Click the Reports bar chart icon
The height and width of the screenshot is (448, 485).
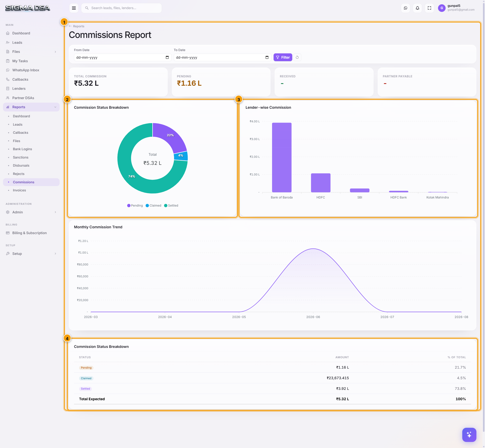(x=8, y=107)
